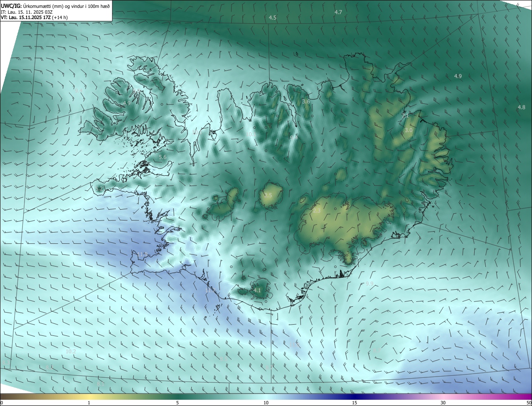Click the 10 tick on the color scale
Image resolution: width=532 pixels, height=406 pixels.
click(266, 403)
